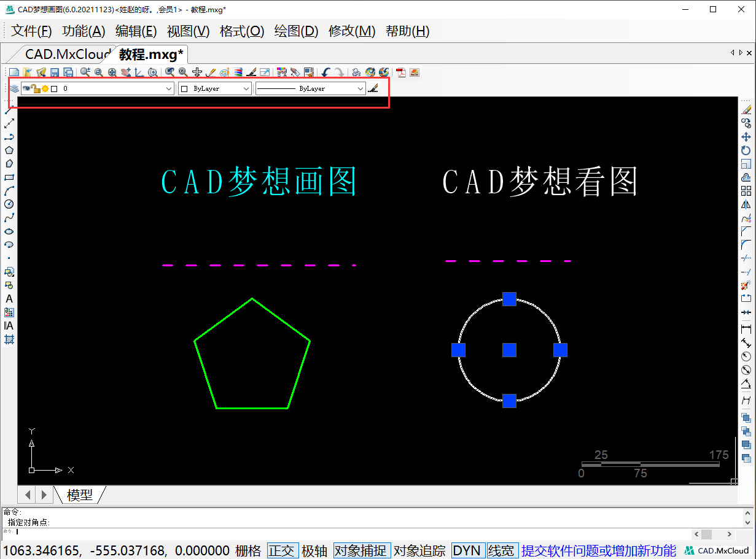Click the rotate tool
The height and width of the screenshot is (559, 756).
point(746,150)
